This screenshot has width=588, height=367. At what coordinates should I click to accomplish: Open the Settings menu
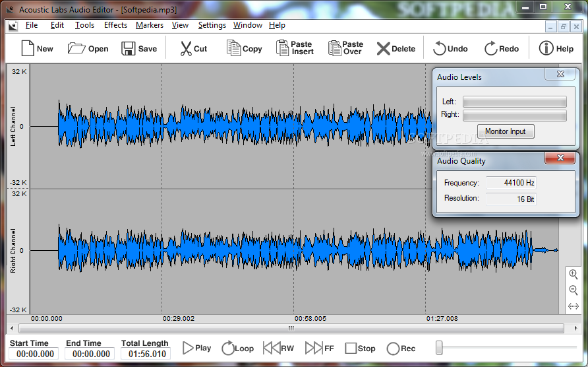pos(212,25)
